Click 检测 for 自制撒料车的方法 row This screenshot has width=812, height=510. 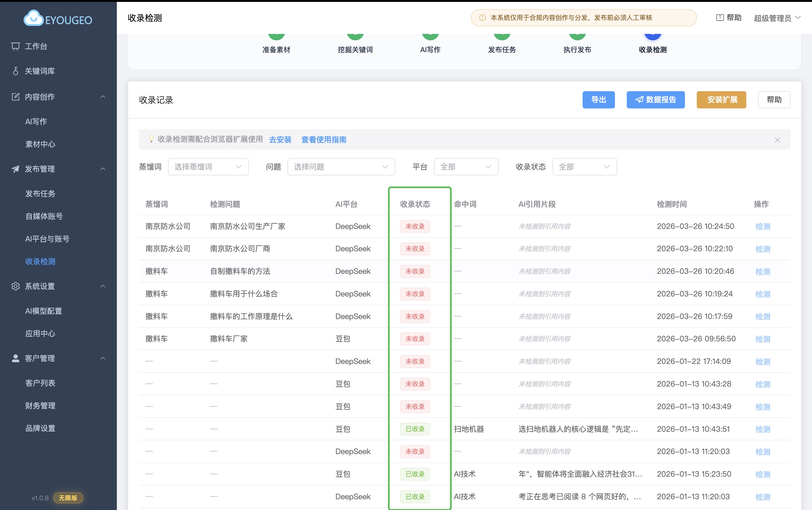point(763,271)
